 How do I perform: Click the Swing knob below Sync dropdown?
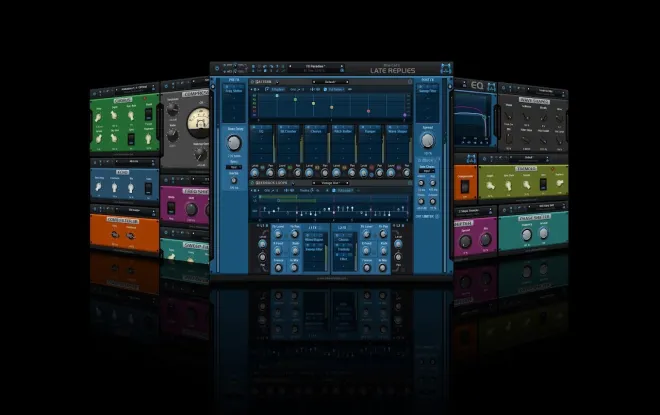[234, 181]
